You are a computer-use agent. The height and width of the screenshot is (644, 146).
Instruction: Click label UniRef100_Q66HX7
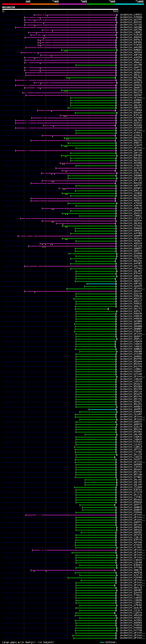click(131, 337)
